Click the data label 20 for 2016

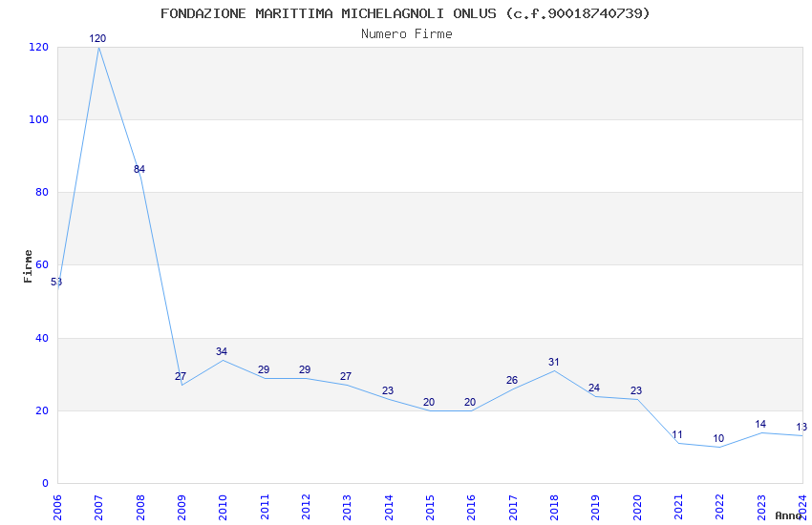pyautogui.click(x=470, y=403)
